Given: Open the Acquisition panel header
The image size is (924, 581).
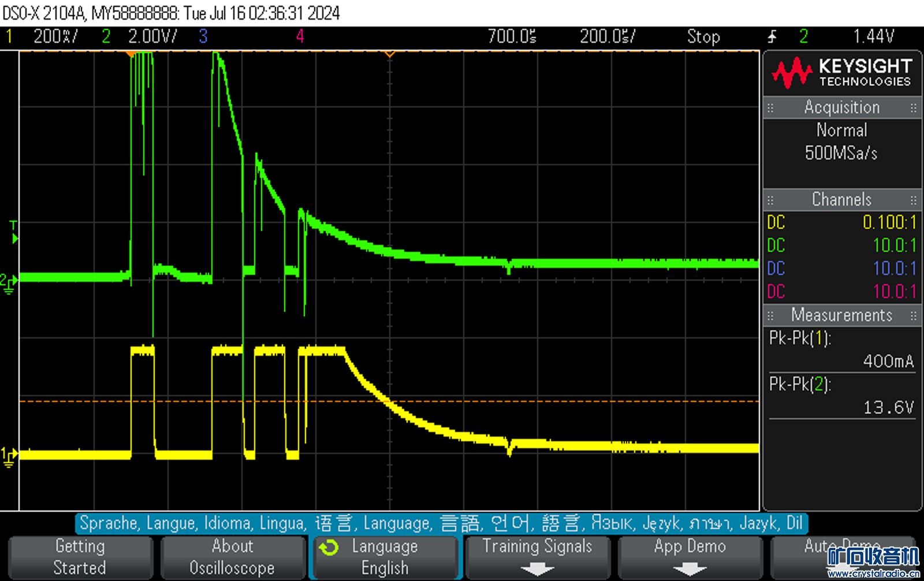Looking at the screenshot, I should click(x=841, y=107).
